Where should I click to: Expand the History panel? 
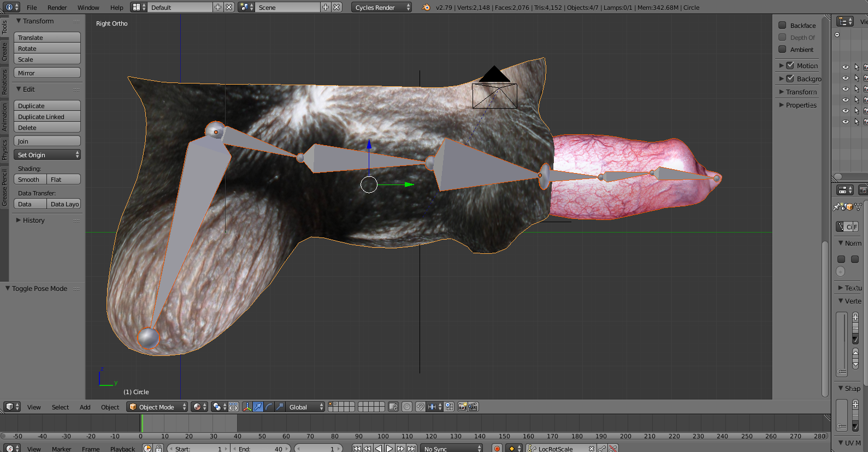tap(33, 221)
